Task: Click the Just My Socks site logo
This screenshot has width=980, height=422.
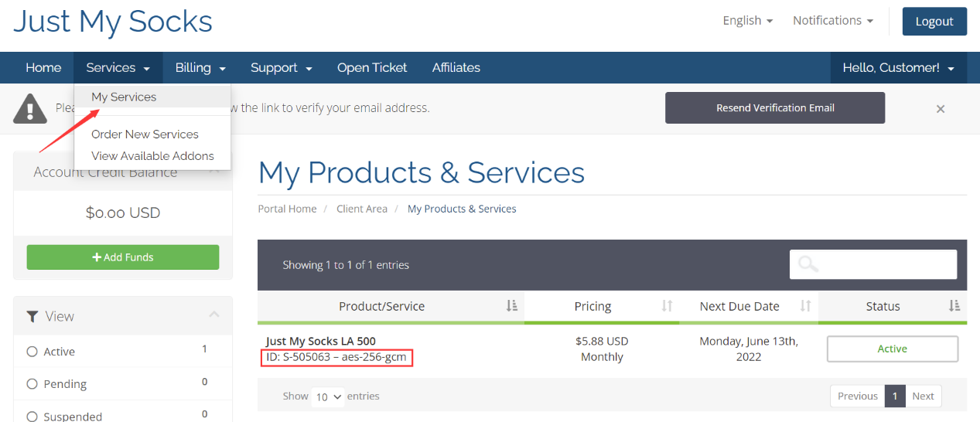Action: tap(113, 22)
